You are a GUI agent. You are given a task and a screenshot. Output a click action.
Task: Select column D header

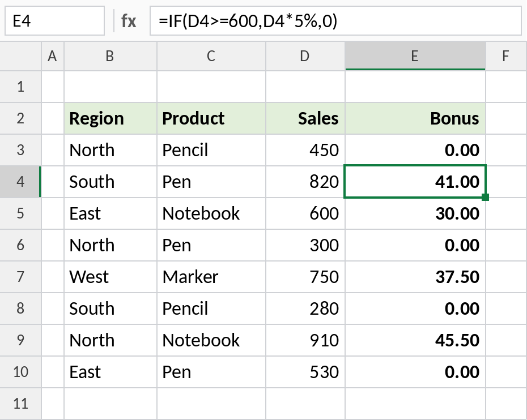coord(305,56)
